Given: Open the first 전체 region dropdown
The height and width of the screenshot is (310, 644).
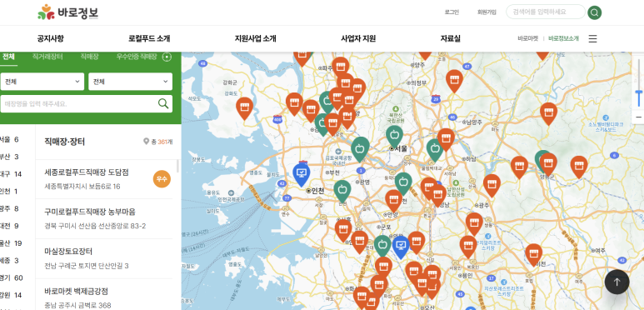Looking at the screenshot, I should pos(42,82).
